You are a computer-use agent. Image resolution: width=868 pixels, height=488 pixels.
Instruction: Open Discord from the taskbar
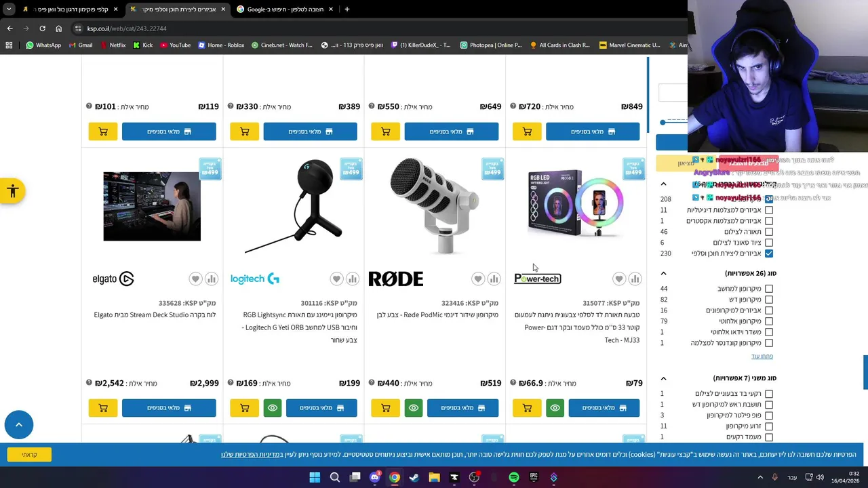click(375, 477)
